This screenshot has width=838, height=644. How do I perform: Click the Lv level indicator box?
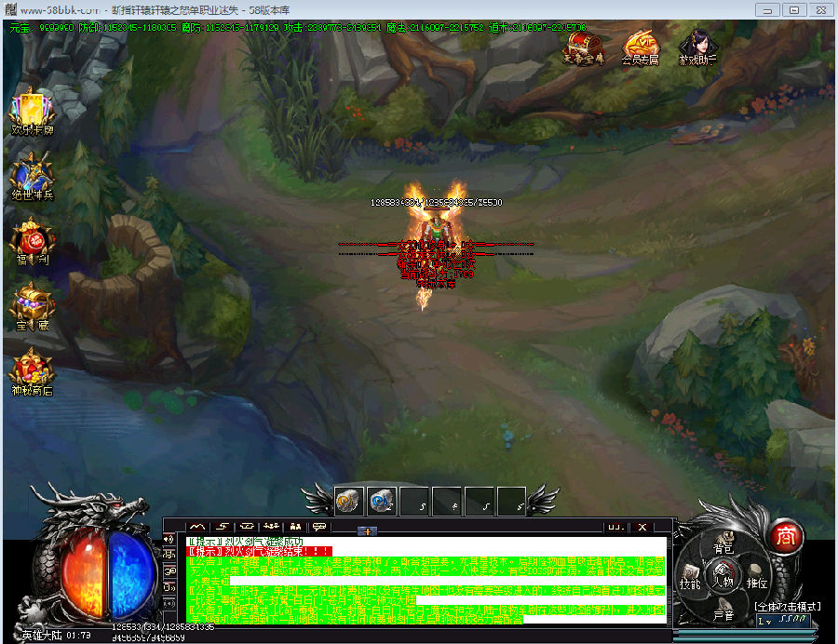coord(783,621)
